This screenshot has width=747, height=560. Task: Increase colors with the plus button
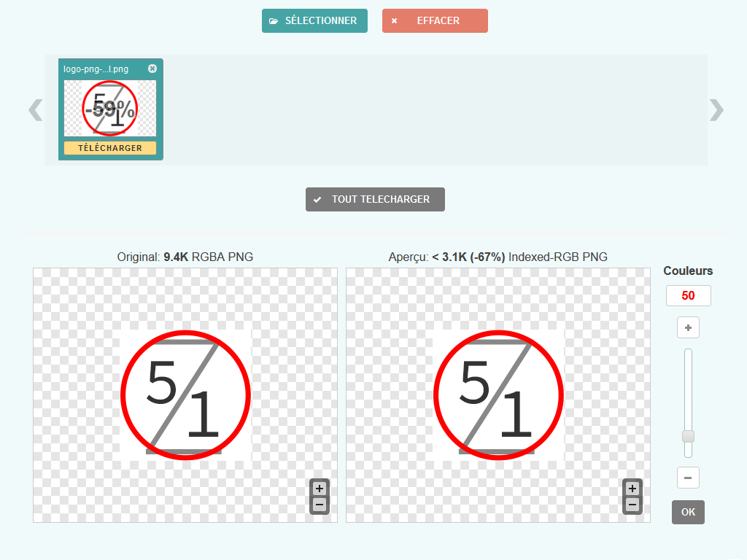pos(688,328)
